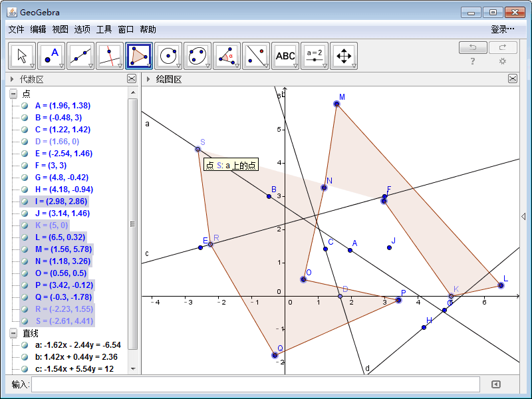Expand the 代数区 style bar triangle
This screenshot has width=532, height=399.
(x=12, y=79)
